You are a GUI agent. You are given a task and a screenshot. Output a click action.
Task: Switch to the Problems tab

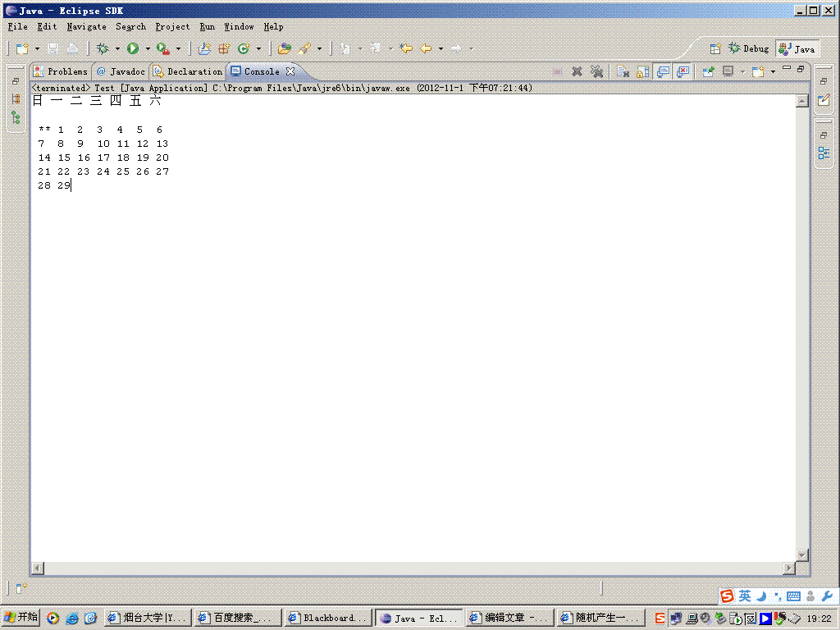click(61, 71)
